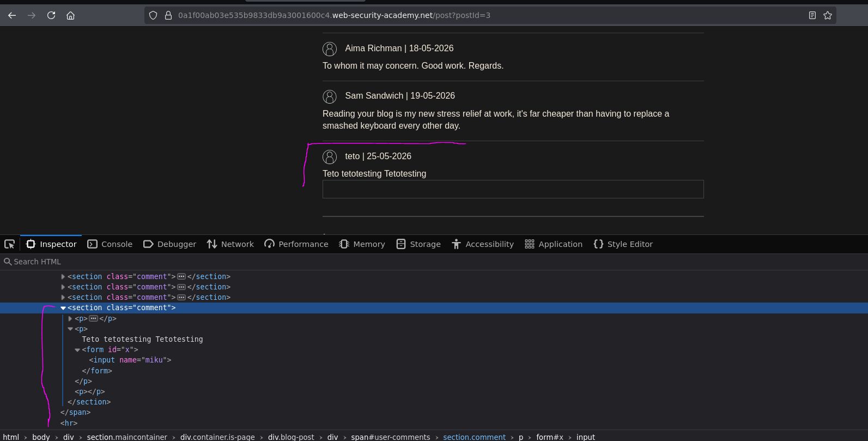Image resolution: width=868 pixels, height=441 pixels.
Task: Click the section.maincontainer breadcrumb
Action: tap(127, 437)
